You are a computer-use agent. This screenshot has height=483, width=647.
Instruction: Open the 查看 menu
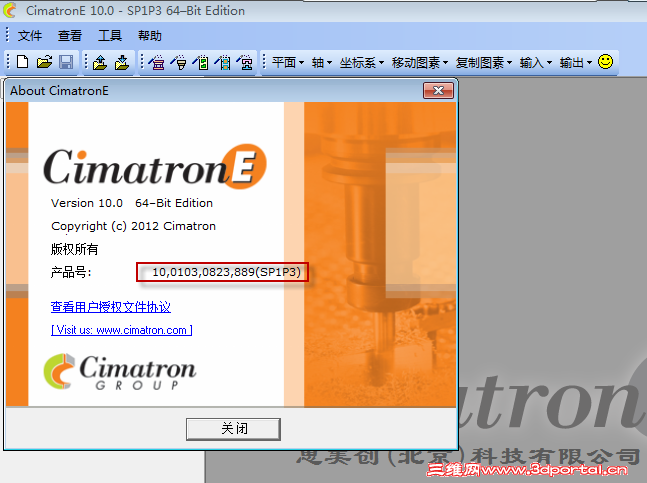pyautogui.click(x=70, y=36)
